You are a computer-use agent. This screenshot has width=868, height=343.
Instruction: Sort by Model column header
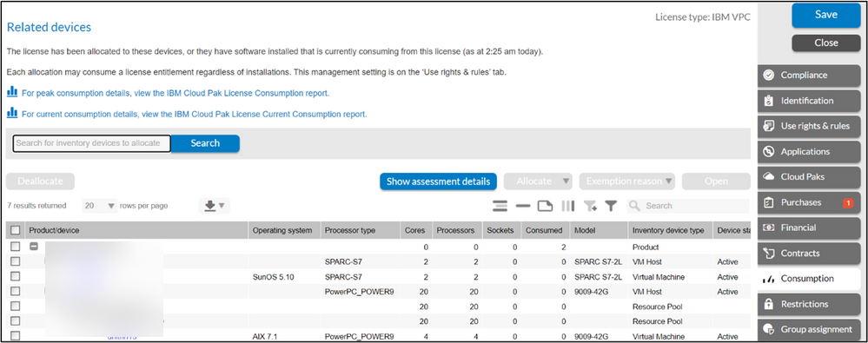coord(599,230)
